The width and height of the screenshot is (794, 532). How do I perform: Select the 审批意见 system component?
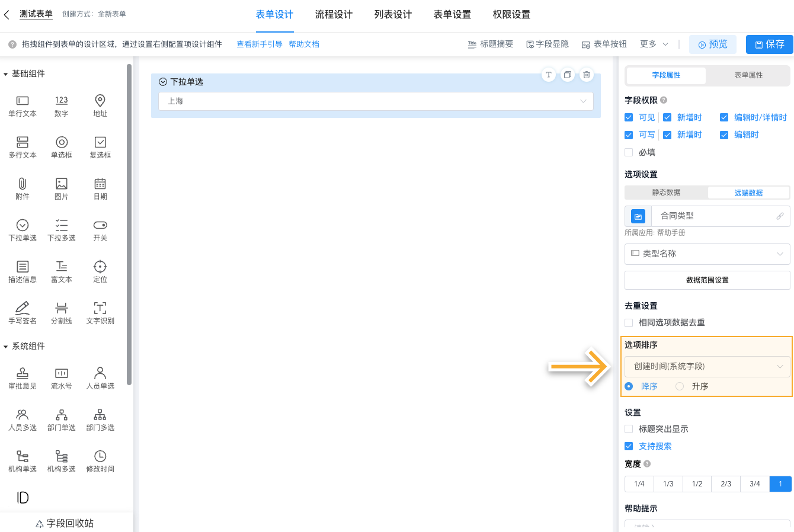coord(22,377)
